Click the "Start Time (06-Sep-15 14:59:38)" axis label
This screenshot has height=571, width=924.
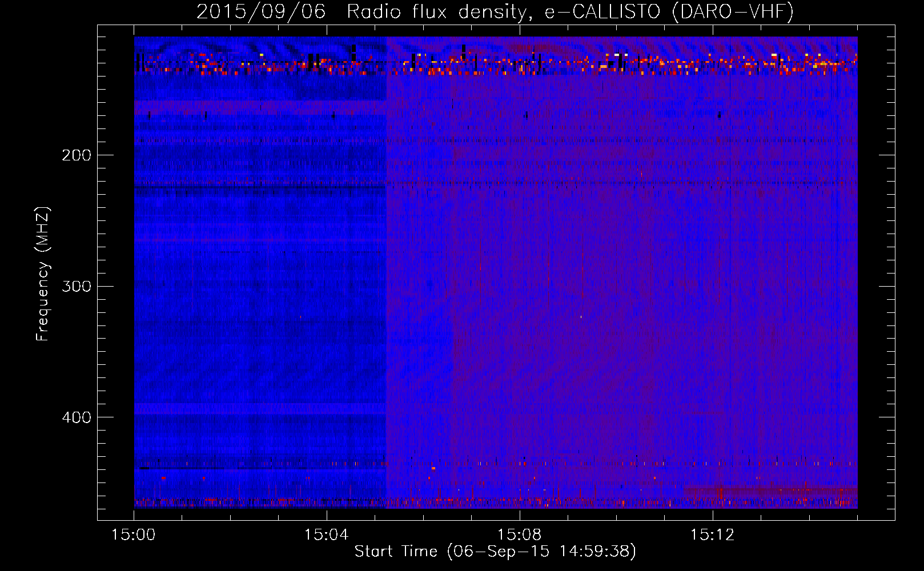495,552
